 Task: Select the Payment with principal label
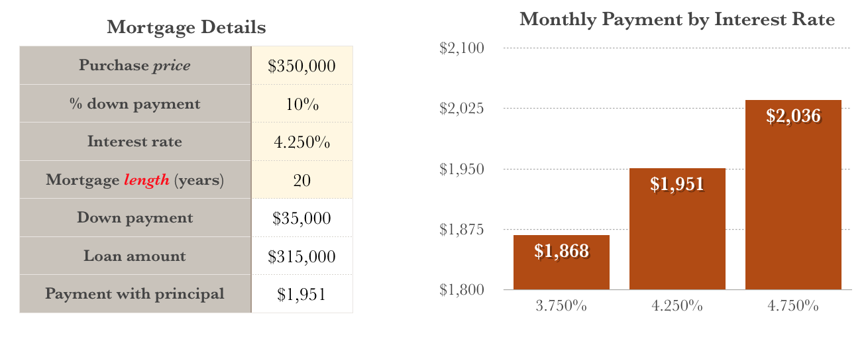(135, 294)
